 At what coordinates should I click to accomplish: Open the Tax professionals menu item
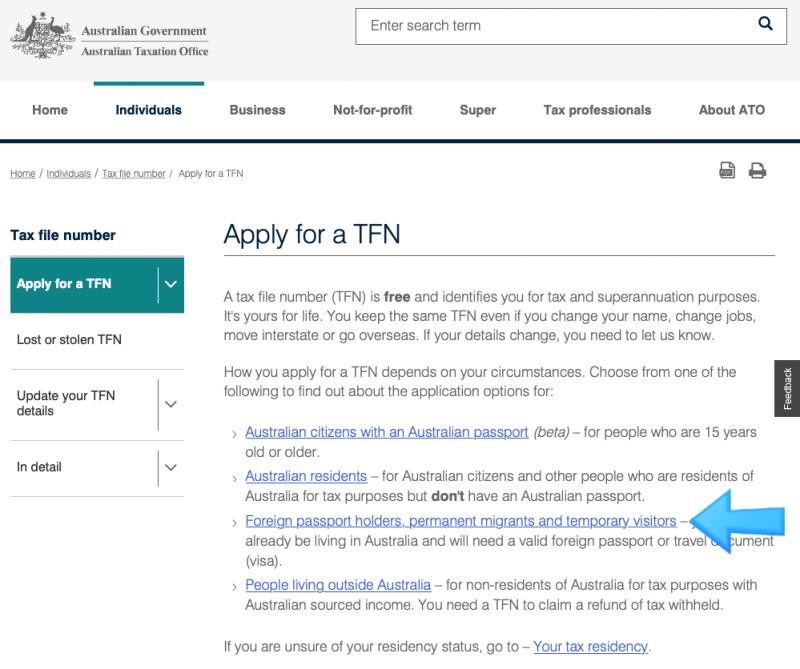point(597,110)
